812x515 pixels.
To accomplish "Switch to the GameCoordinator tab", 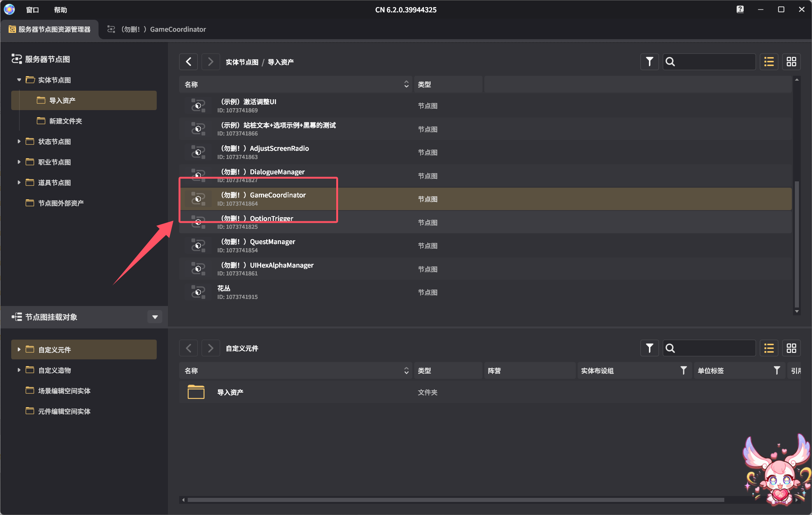I will pos(157,29).
